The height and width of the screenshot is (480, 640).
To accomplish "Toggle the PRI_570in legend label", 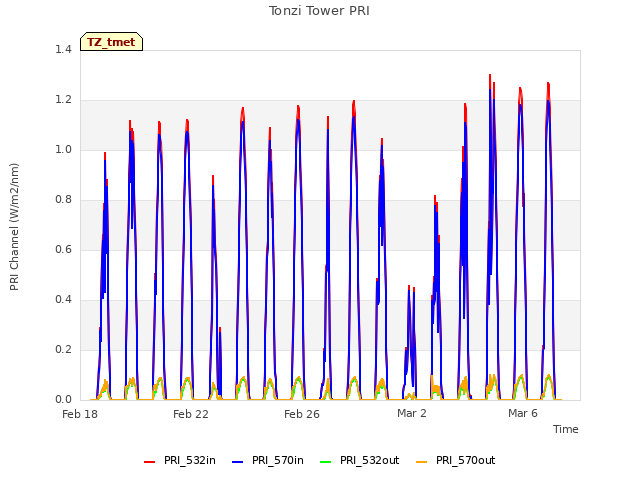I will point(278,460).
